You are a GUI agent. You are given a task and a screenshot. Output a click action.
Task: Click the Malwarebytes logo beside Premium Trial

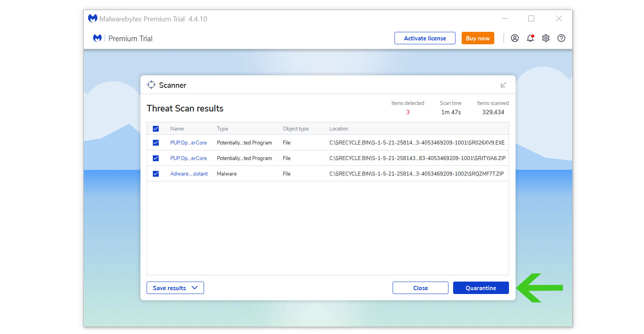point(97,38)
